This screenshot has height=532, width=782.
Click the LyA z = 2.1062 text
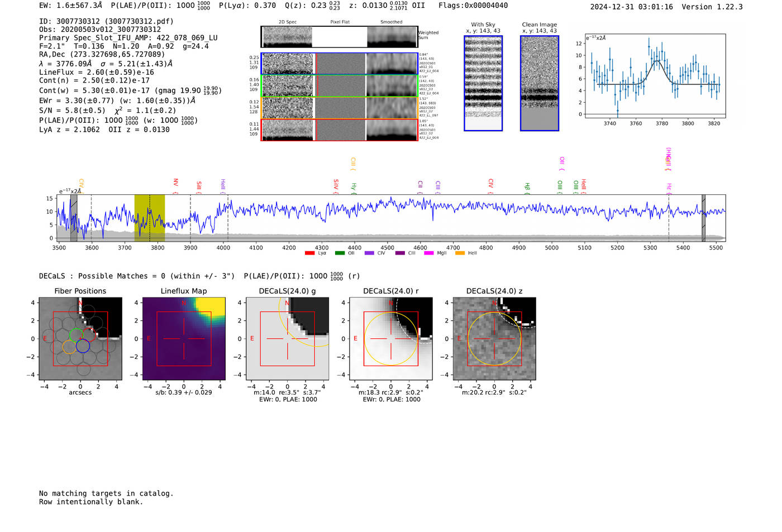point(69,130)
